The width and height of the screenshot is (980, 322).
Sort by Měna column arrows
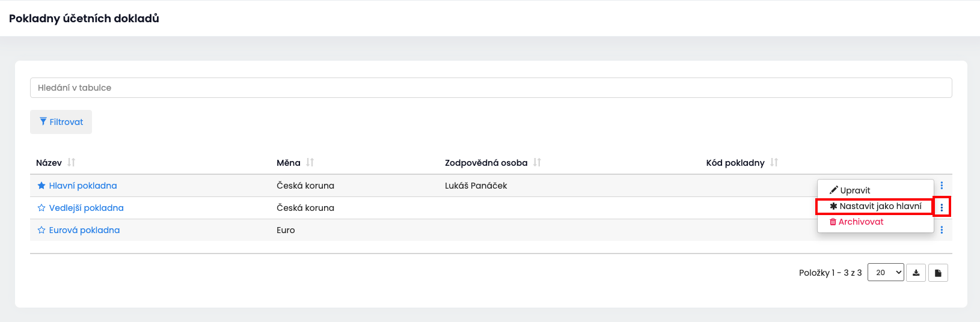click(x=310, y=162)
